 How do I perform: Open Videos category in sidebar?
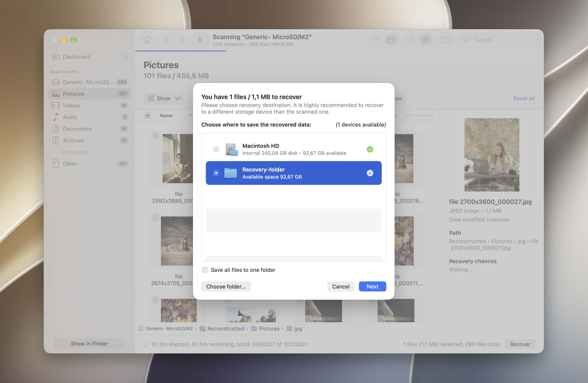coord(89,105)
